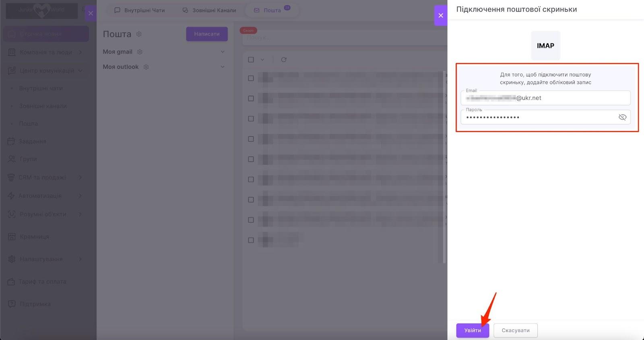Collapse the left sidebar with the purple X
The width and height of the screenshot is (644, 340).
91,13
